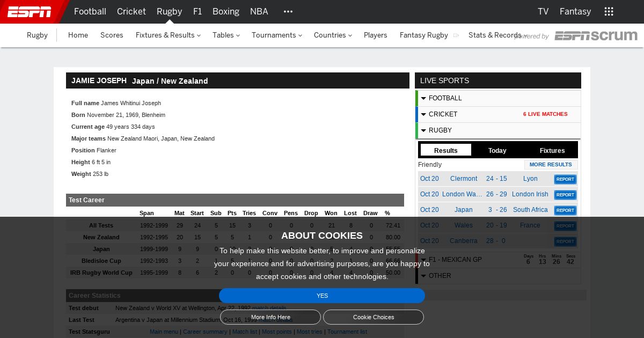Open the Tournament list link
The height and width of the screenshot is (338, 644).
pos(347,332)
